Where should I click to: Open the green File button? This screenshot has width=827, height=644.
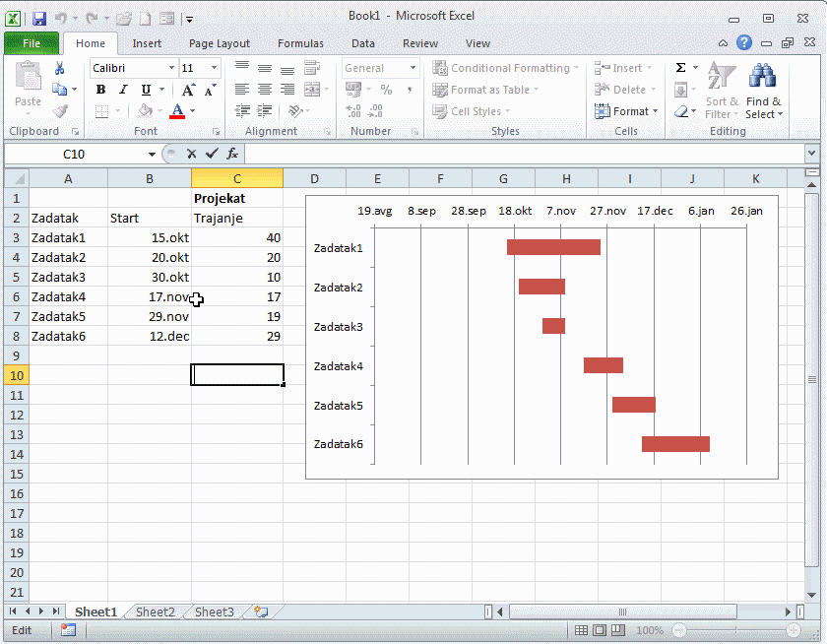point(32,43)
